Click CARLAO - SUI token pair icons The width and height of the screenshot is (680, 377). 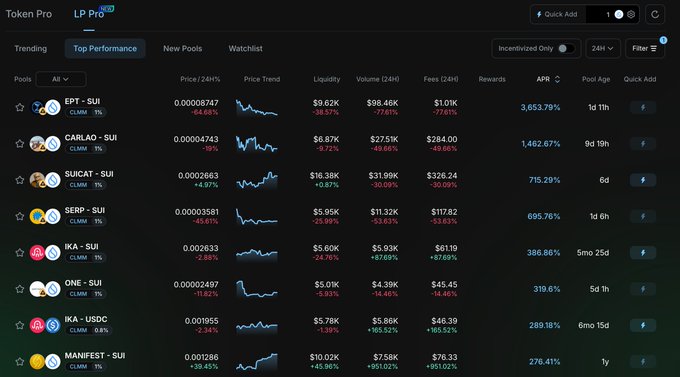click(x=46, y=144)
